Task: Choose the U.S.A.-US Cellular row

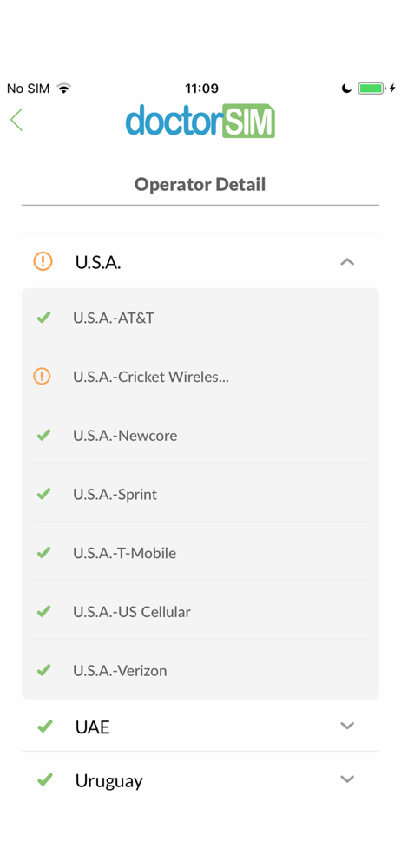Action: (x=200, y=611)
